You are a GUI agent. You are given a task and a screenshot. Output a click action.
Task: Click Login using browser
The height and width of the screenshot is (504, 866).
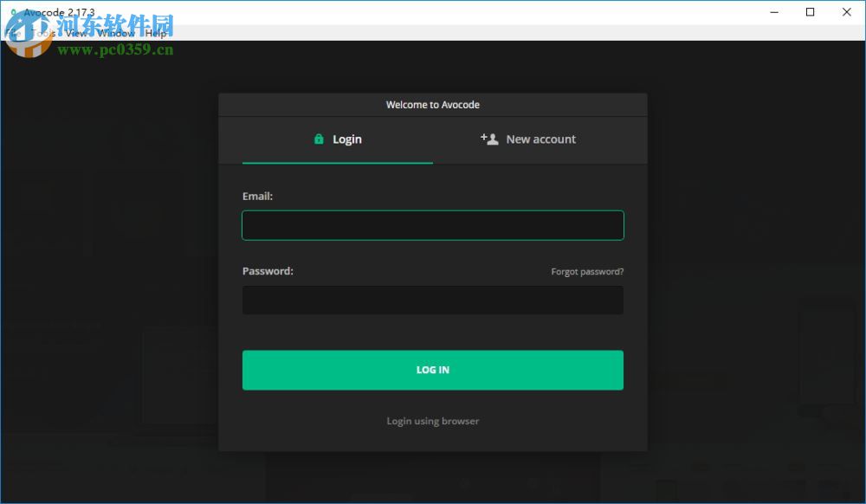pos(432,421)
